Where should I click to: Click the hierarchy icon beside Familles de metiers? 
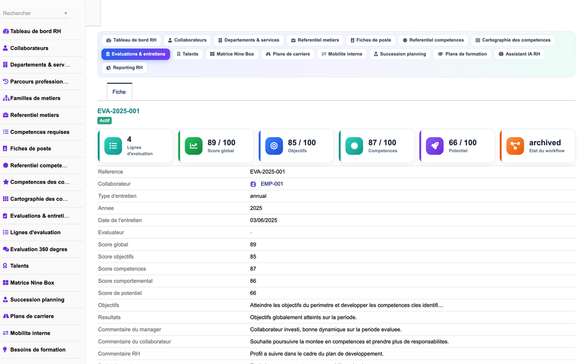click(x=6, y=98)
